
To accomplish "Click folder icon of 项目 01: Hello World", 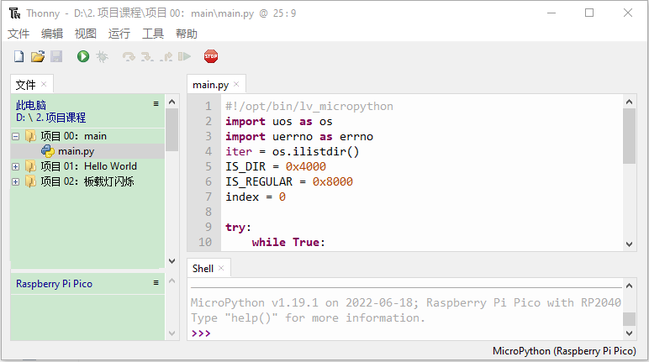I will (31, 167).
